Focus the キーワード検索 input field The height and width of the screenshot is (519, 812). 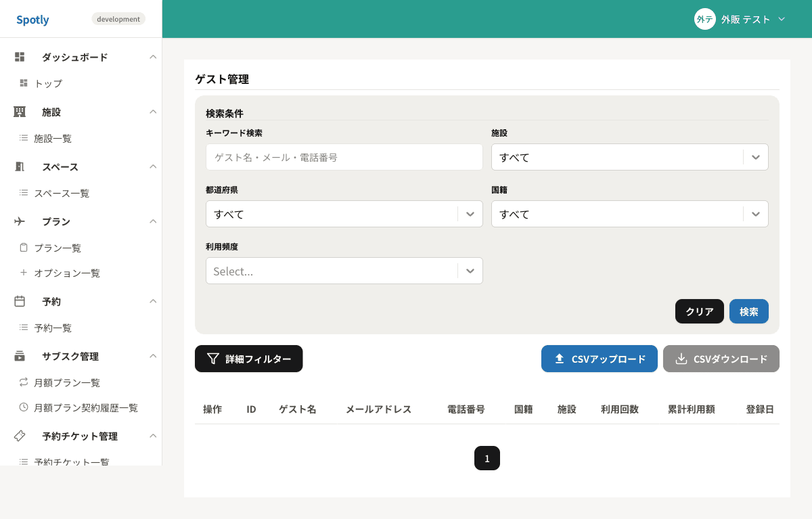click(x=344, y=157)
